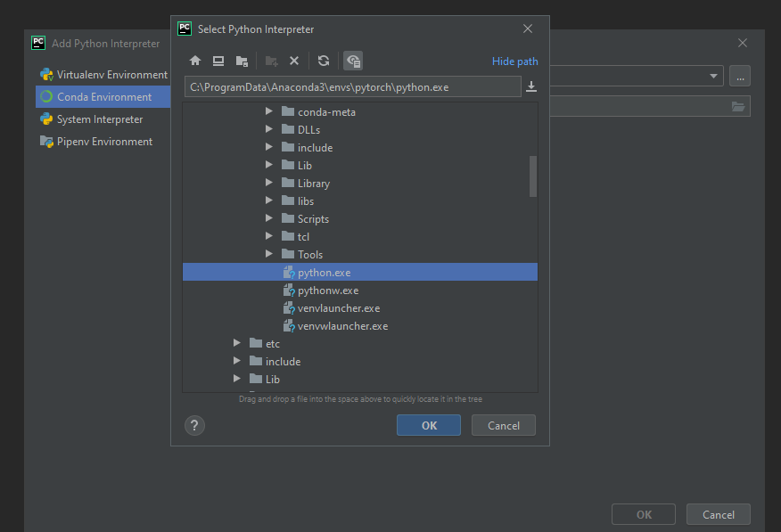Viewport: 781px width, 532px height.
Task: Click the Tools folder icon
Action: coord(288,254)
